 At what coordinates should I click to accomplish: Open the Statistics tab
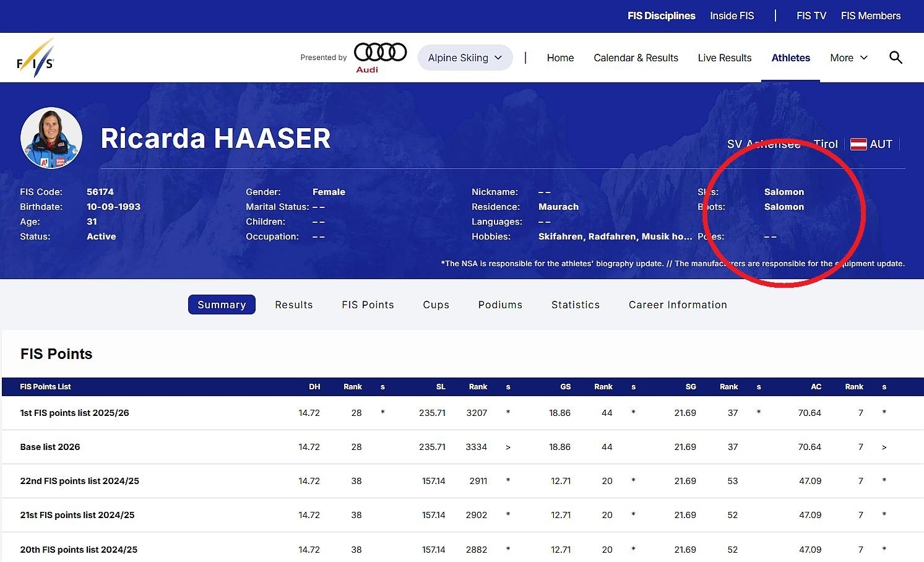click(575, 305)
